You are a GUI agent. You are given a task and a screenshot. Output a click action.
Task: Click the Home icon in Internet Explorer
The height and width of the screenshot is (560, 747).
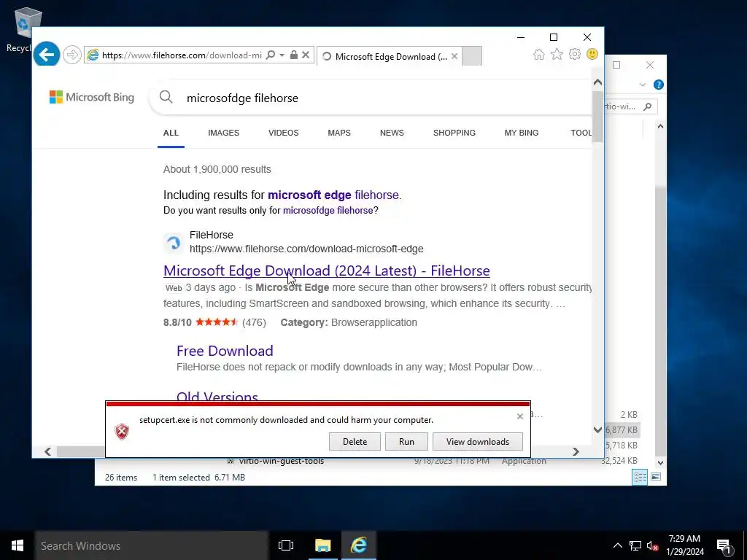539,54
